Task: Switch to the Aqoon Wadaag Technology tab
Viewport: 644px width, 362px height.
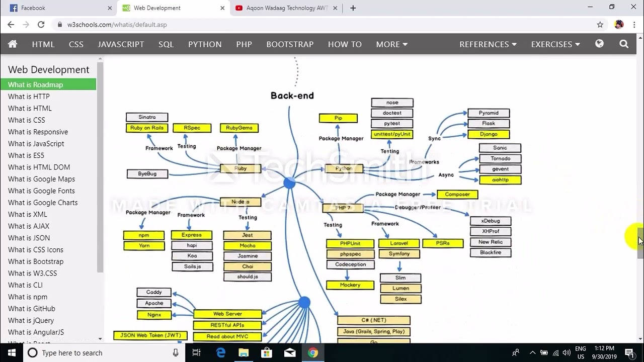Action: [x=287, y=8]
